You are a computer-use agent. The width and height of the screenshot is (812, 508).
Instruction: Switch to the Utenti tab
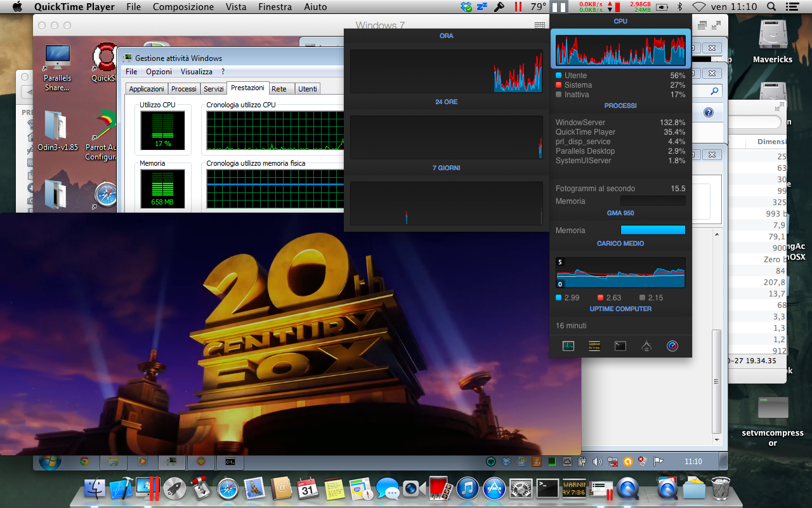(308, 89)
